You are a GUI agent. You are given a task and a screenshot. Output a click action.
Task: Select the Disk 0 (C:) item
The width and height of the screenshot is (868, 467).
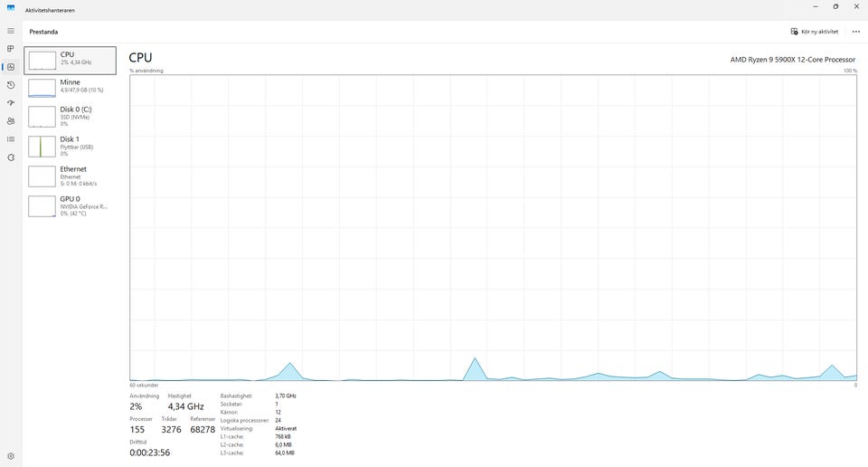70,117
